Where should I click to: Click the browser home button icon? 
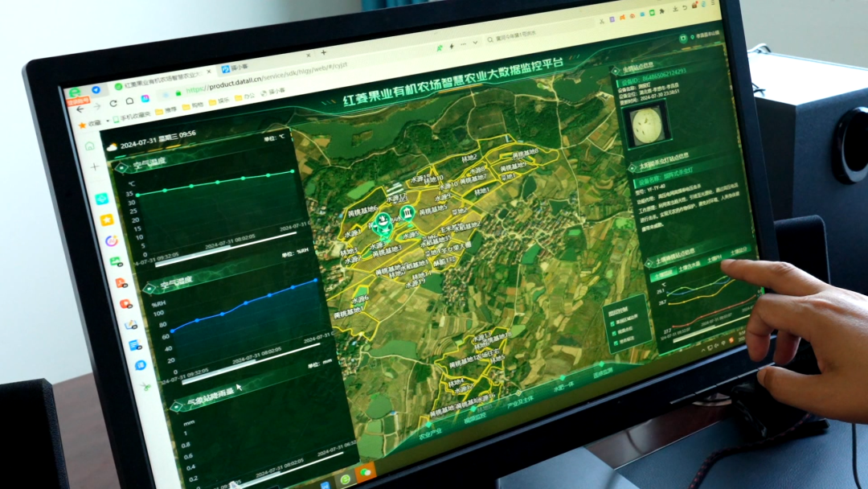(129, 101)
